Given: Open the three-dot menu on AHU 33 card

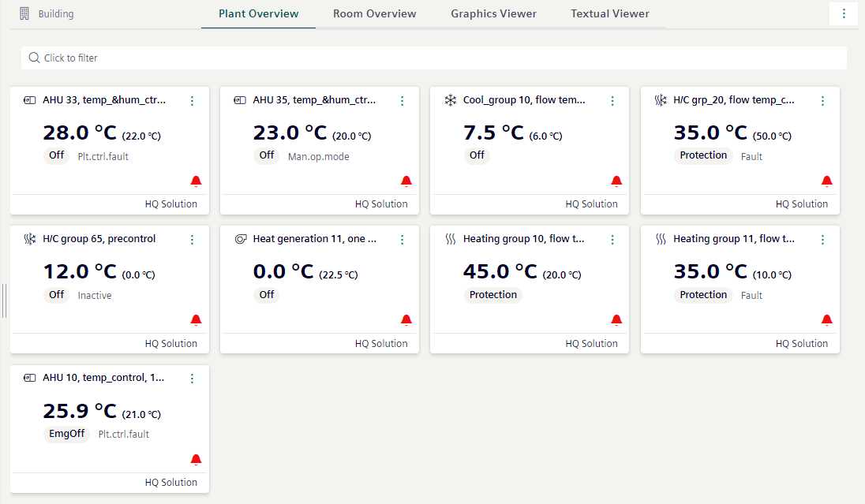Looking at the screenshot, I should click(x=192, y=101).
